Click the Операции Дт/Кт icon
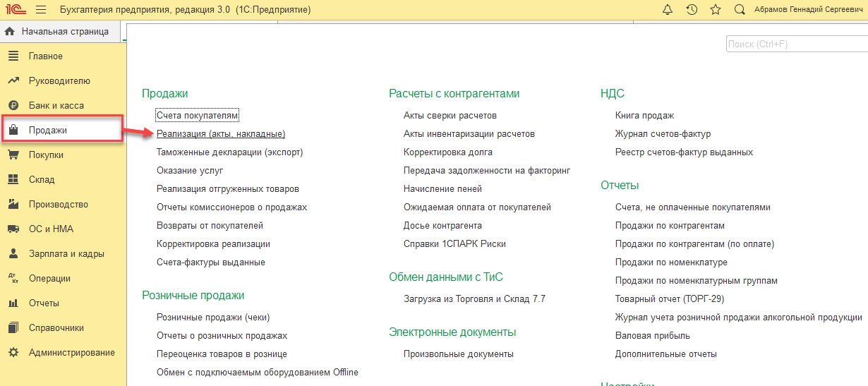868x386 pixels. 13,279
